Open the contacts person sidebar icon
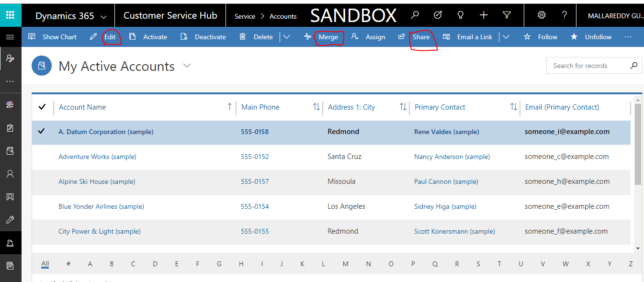This screenshot has height=282, width=644. [x=10, y=174]
